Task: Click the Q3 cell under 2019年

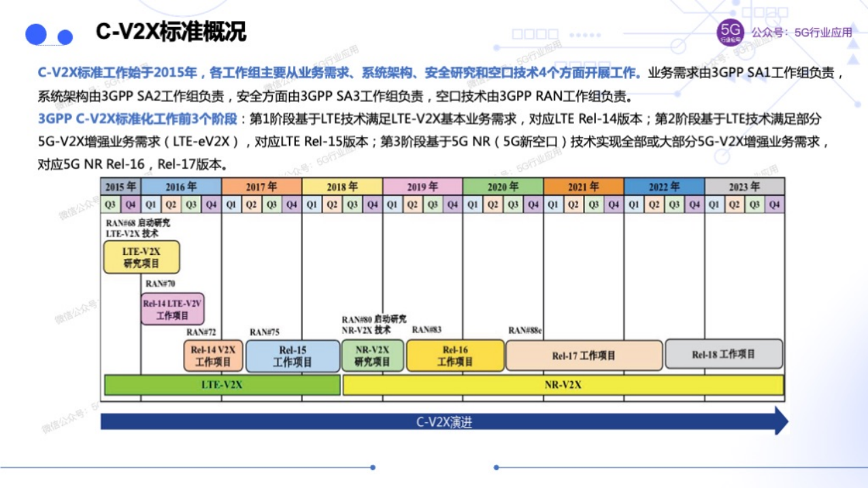Action: 432,203
